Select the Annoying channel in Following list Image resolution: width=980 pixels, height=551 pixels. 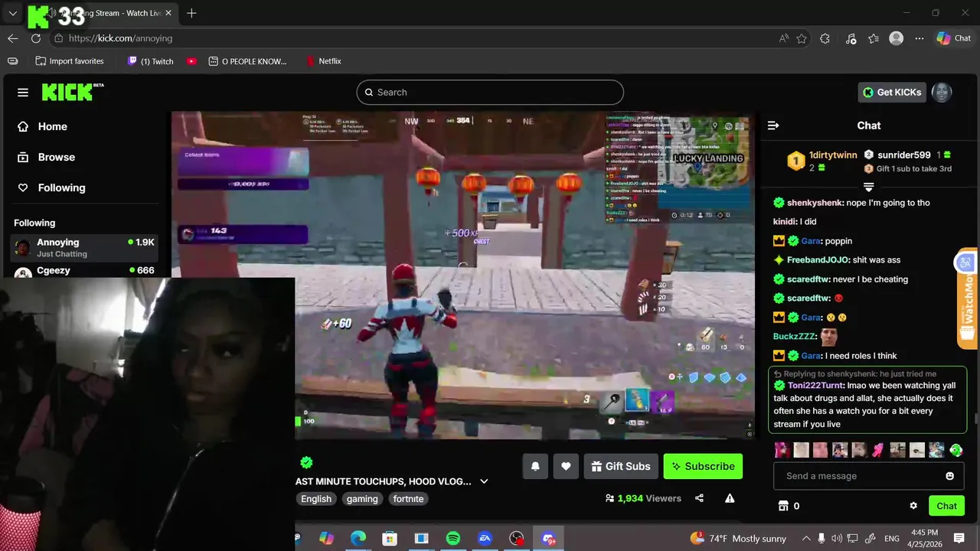tap(84, 247)
